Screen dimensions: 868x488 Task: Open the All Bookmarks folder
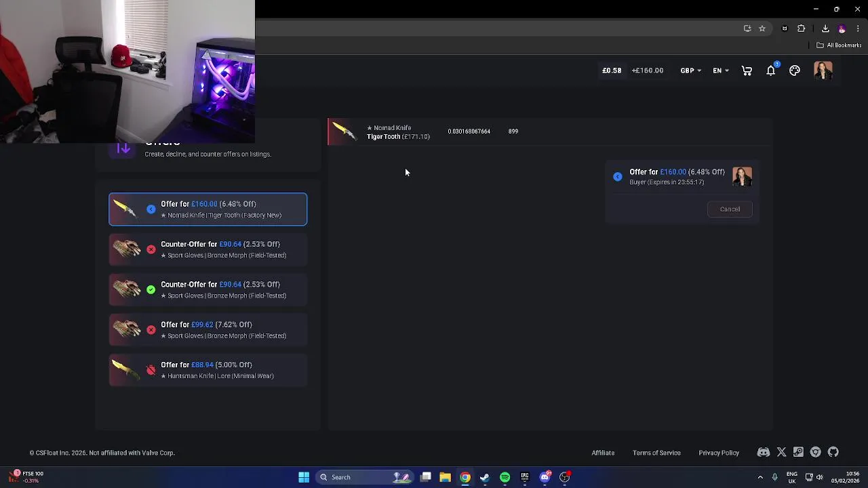(x=839, y=45)
